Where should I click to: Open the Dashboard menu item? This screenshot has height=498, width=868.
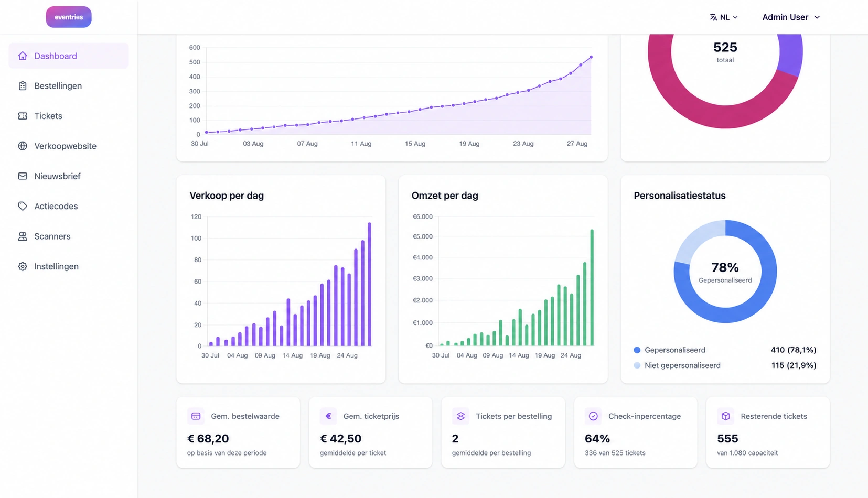69,56
